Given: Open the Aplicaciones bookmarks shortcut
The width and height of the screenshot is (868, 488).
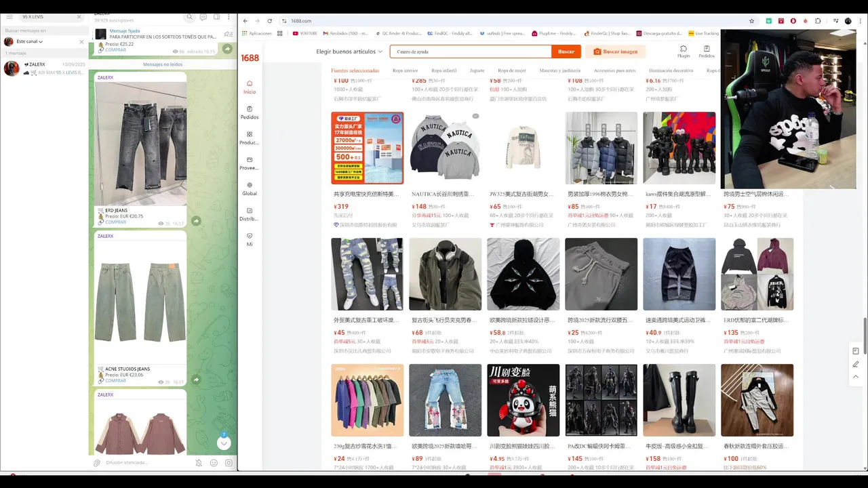Looking at the screenshot, I should coord(256,33).
